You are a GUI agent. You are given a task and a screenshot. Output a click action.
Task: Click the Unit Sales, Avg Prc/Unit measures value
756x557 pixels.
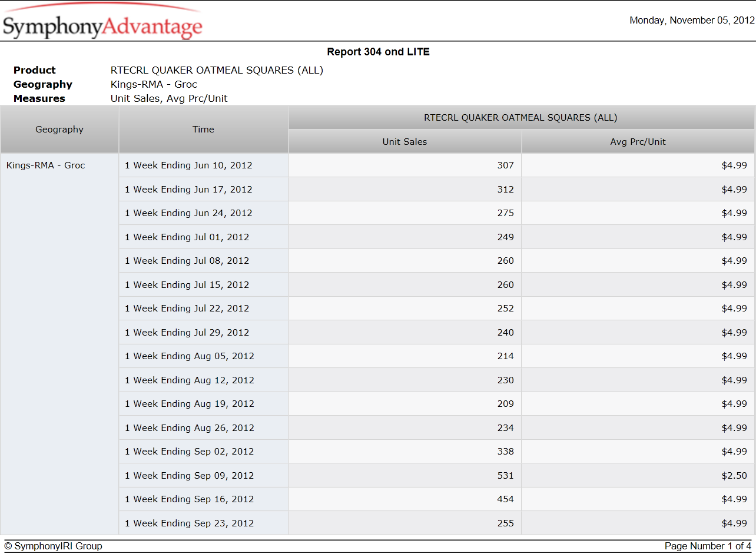(169, 98)
